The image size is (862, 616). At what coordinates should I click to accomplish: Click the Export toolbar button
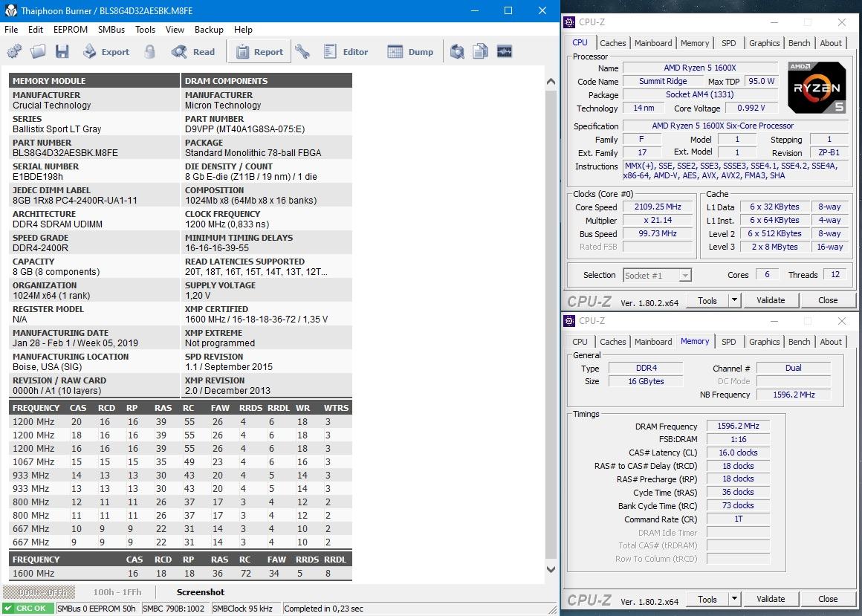click(106, 52)
